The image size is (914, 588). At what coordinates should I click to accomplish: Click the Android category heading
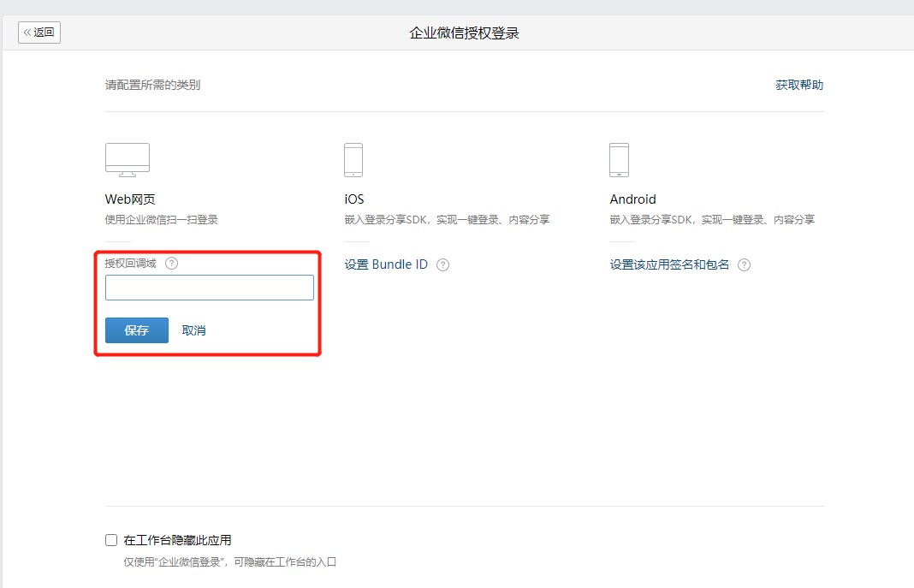[632, 199]
